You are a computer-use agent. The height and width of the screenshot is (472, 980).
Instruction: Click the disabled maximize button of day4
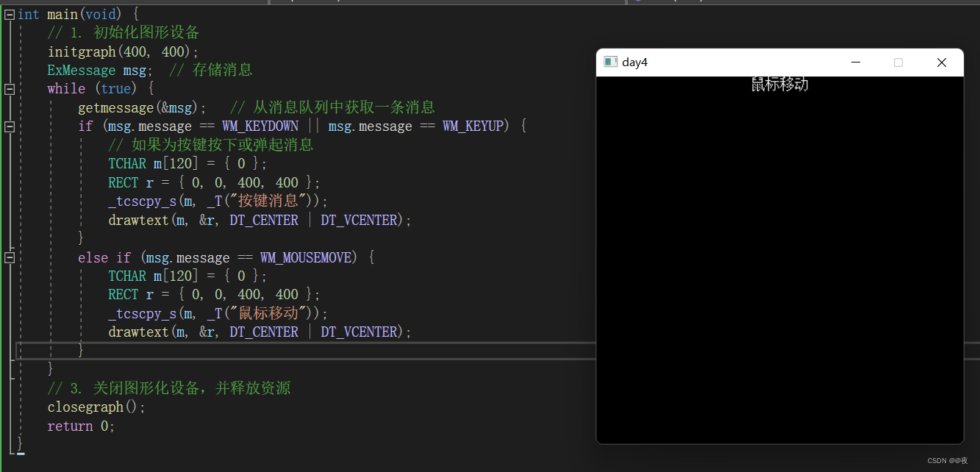898,62
